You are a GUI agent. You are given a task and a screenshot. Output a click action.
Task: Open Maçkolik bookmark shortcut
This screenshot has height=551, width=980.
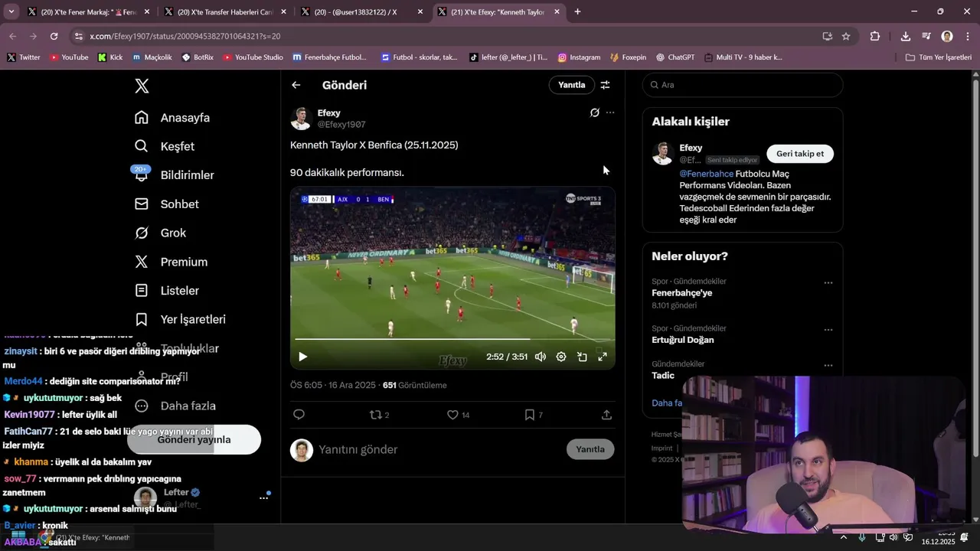coord(152,57)
